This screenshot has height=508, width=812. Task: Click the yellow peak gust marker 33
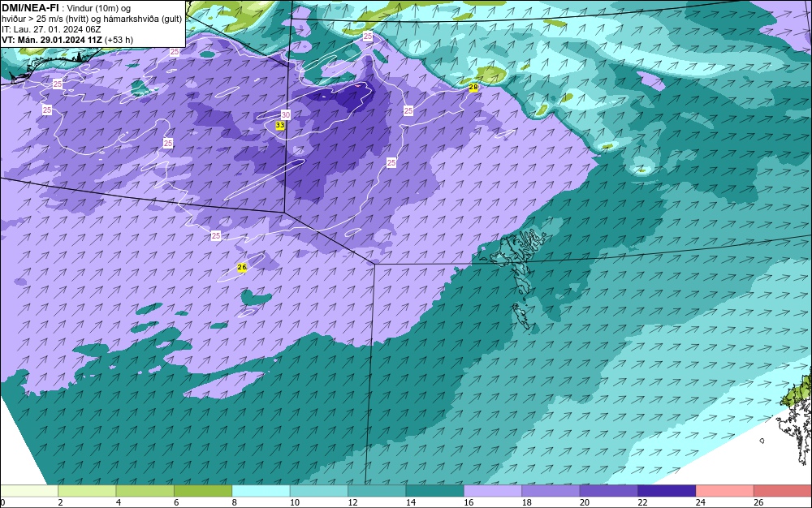click(x=280, y=125)
